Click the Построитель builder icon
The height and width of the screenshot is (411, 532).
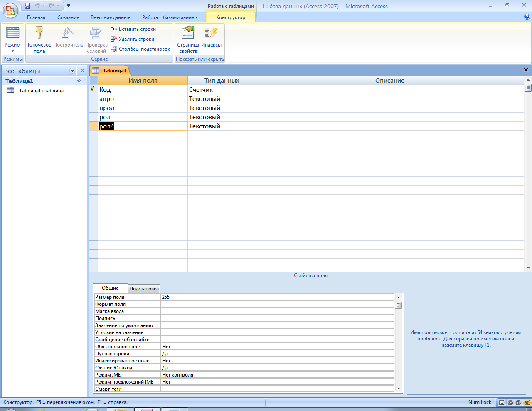[68, 37]
